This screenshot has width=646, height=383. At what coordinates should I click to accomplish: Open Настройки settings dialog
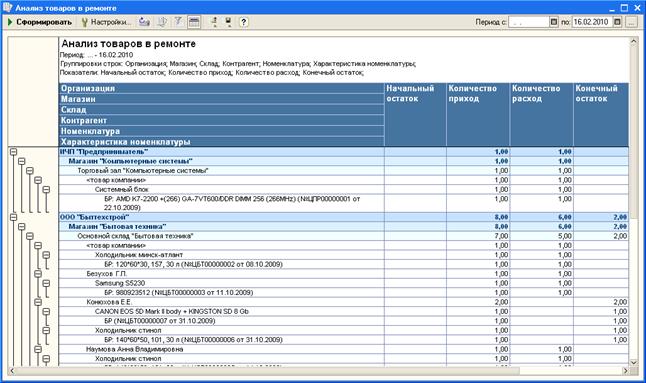pyautogui.click(x=106, y=22)
